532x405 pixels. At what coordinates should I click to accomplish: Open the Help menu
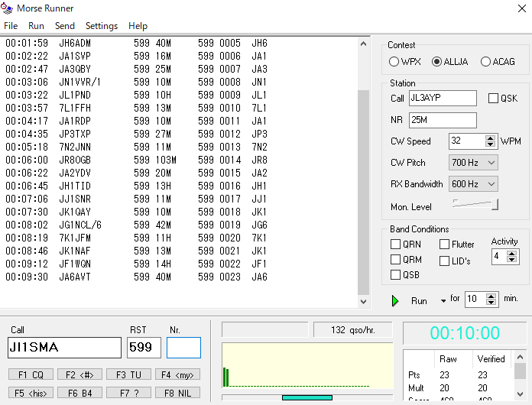(138, 26)
